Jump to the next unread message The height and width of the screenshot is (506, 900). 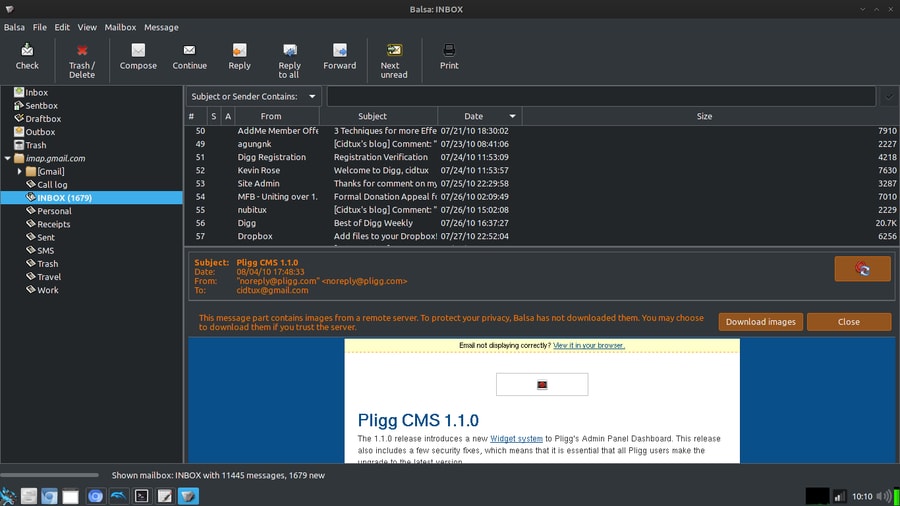(x=394, y=61)
